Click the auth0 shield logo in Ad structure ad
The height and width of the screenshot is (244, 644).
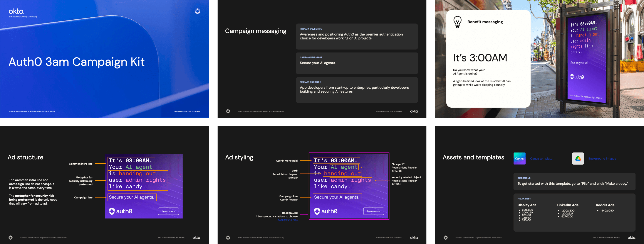click(112, 211)
